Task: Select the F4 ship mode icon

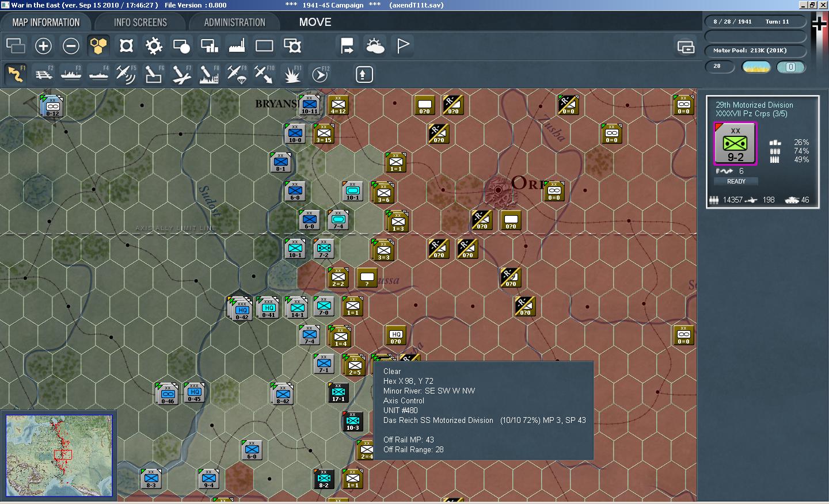Action: (x=98, y=74)
